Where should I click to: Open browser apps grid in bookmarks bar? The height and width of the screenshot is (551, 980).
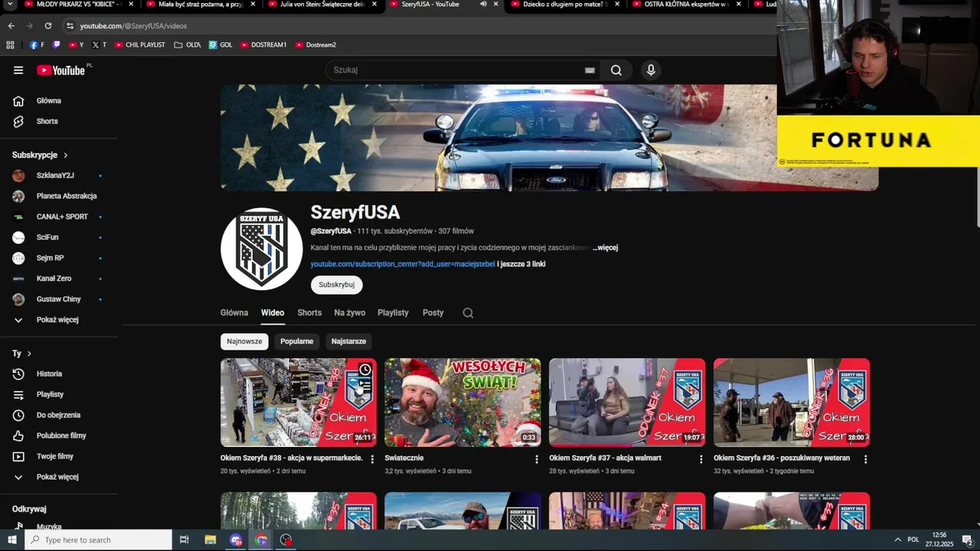click(x=10, y=44)
